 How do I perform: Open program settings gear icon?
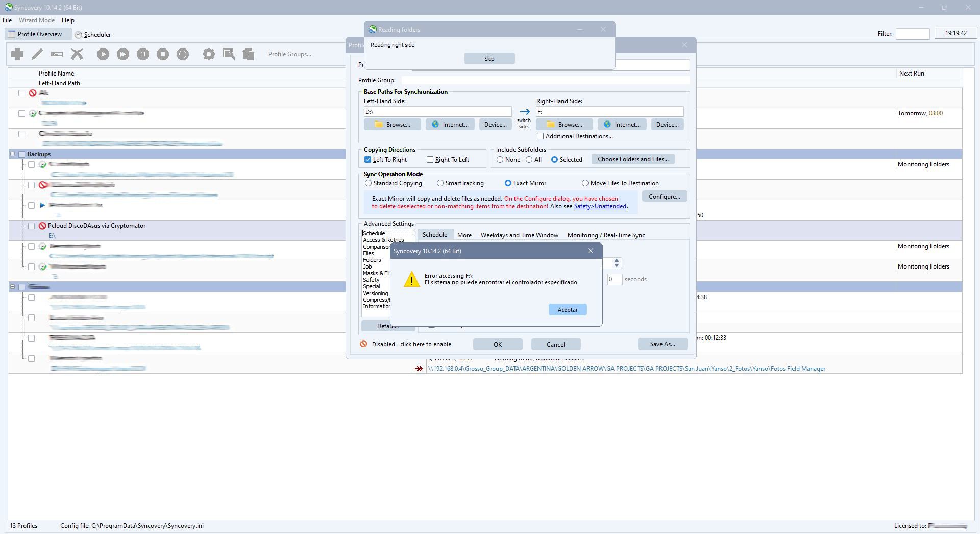[x=208, y=54]
